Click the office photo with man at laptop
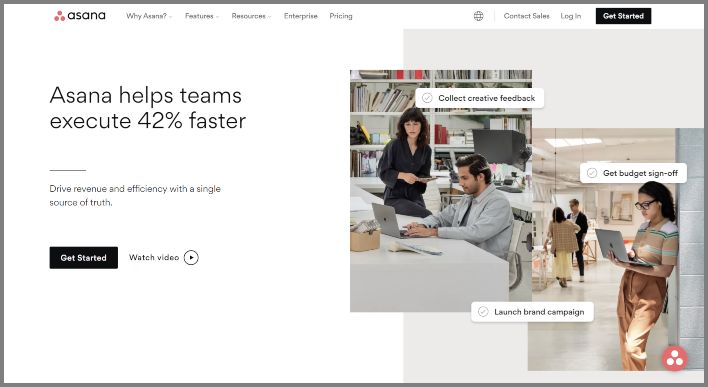The height and width of the screenshot is (387, 708). tap(441, 191)
